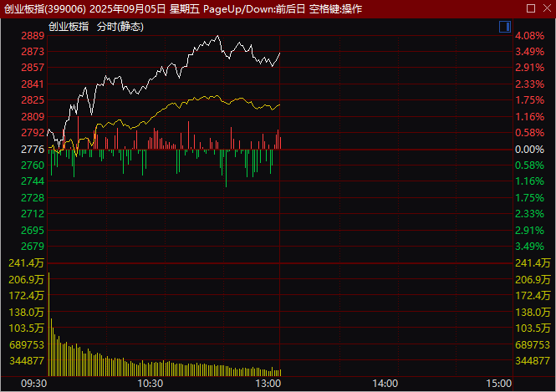
Task: Click the 2889 highest price label
Action: pos(33,36)
